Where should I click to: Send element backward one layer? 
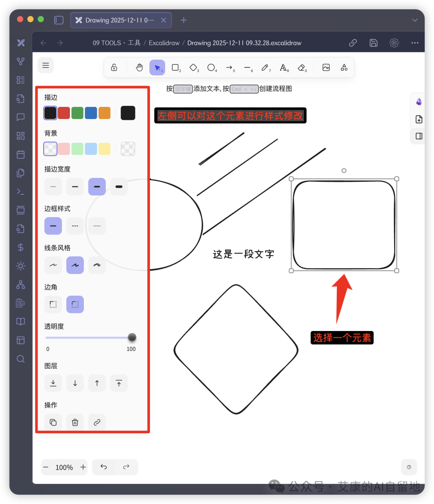(75, 383)
